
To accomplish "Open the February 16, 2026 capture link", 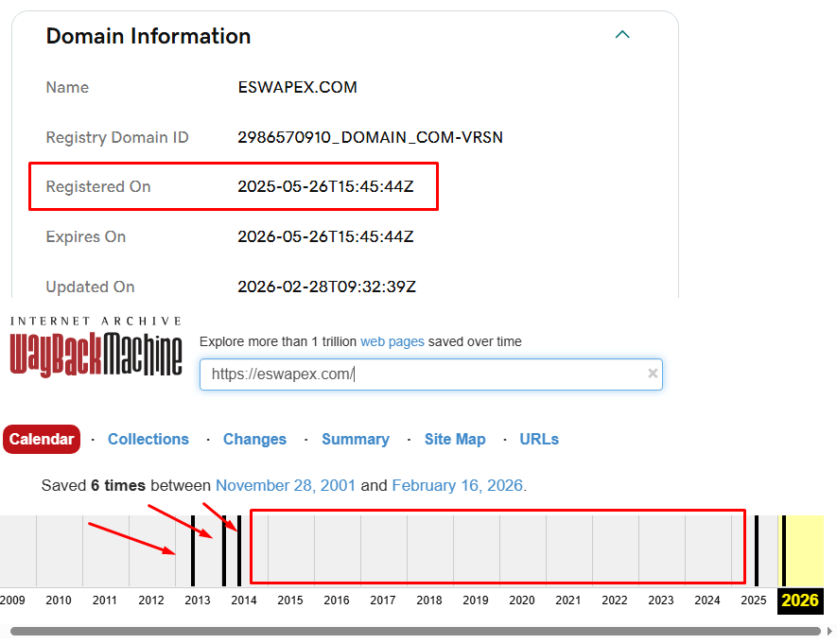I will click(x=457, y=485).
